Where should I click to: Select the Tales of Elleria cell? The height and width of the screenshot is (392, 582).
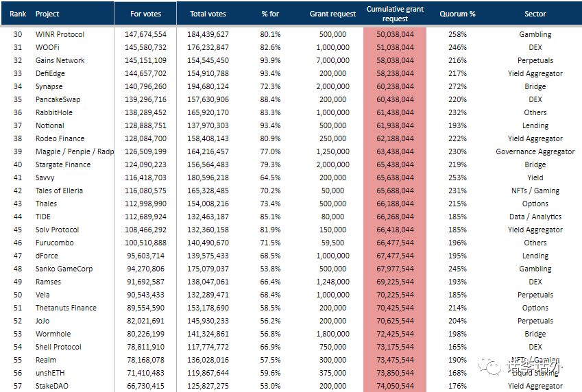coord(59,191)
